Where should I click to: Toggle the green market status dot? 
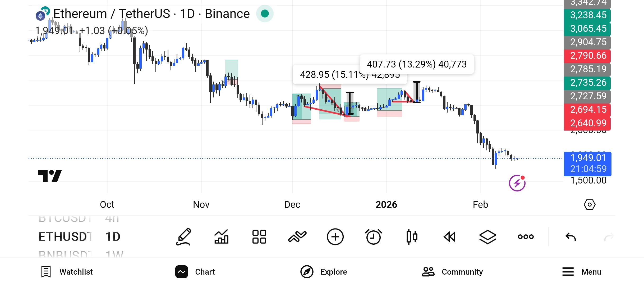coord(265,14)
